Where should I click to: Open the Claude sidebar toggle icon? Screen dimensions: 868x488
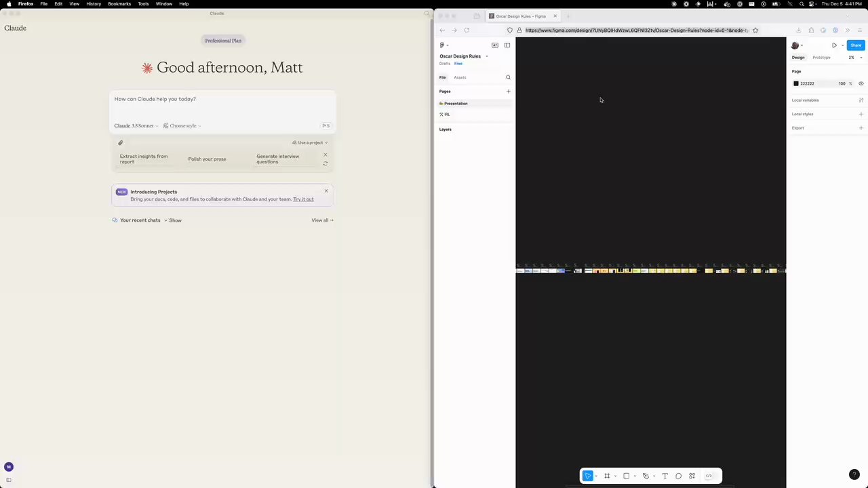[x=9, y=480]
